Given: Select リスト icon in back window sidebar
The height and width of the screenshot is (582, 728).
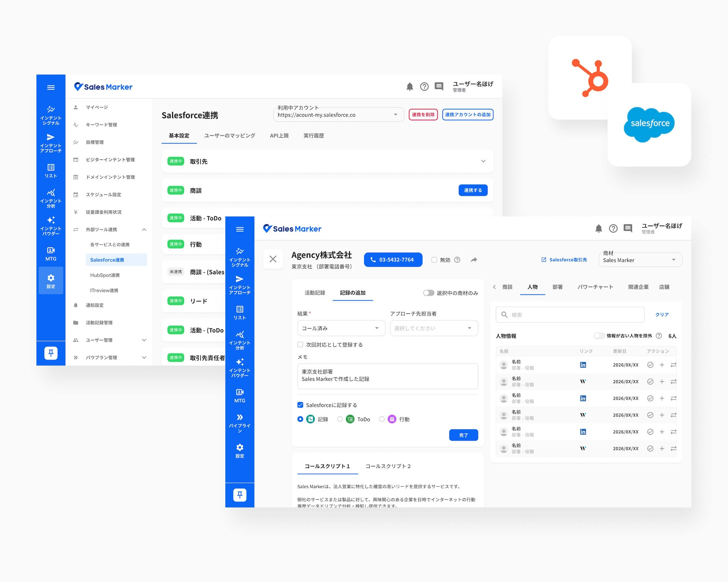Looking at the screenshot, I should 51,171.
